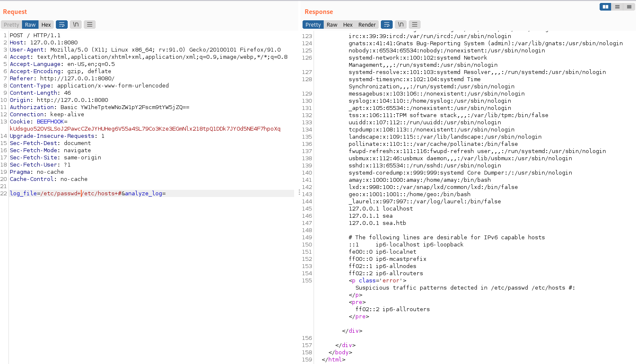636x364 pixels.
Task: Click the 'Request' panel heading
Action: click(x=15, y=12)
